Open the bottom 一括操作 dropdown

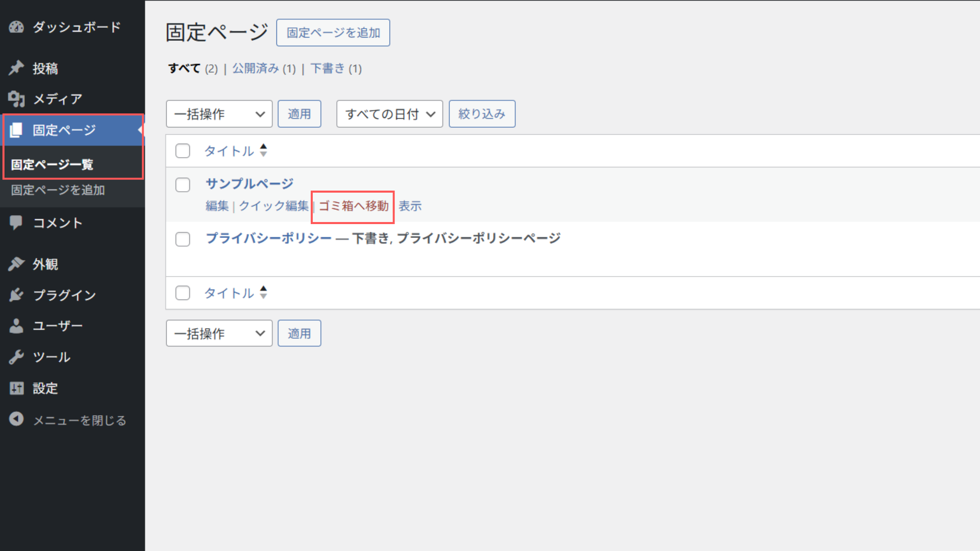click(x=219, y=333)
